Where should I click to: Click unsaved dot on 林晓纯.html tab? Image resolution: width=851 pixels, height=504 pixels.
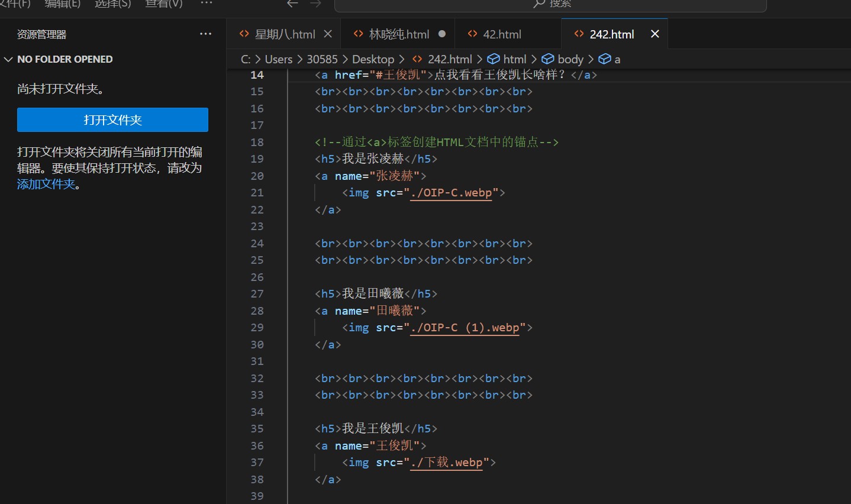point(442,34)
